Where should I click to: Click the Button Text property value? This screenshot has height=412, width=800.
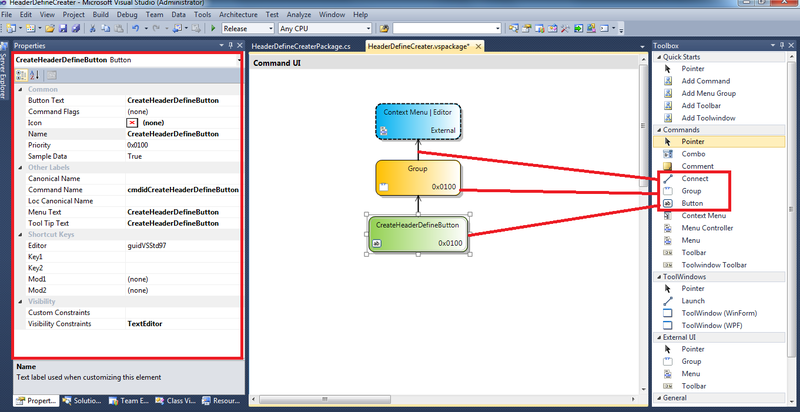pos(182,100)
